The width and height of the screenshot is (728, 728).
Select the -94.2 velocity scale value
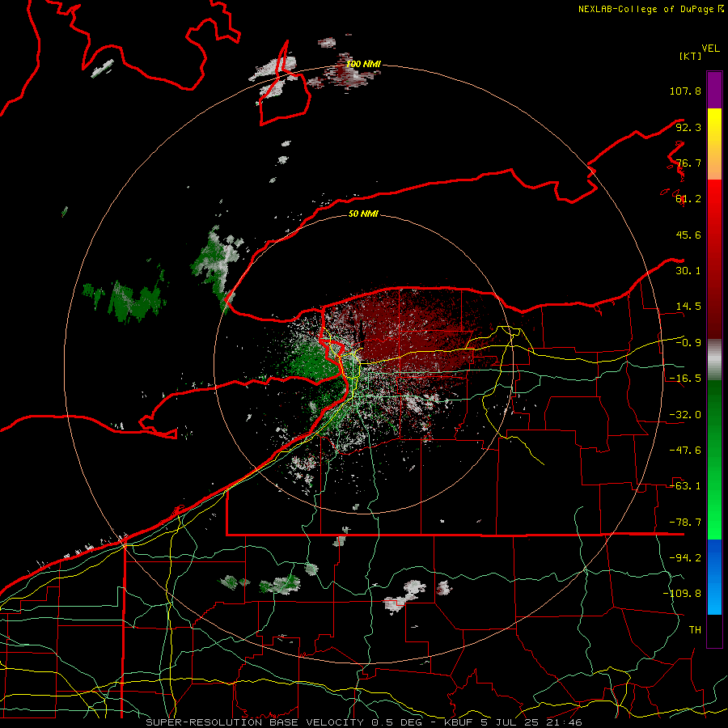pos(685,558)
